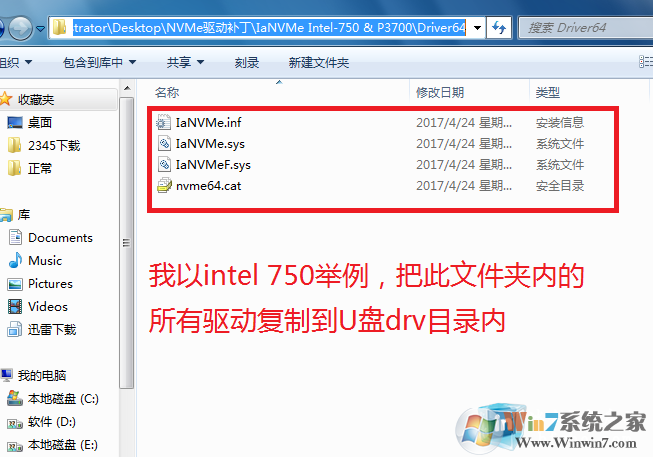Click the forward navigation arrow button
This screenshot has height=457, width=653.
20,28
